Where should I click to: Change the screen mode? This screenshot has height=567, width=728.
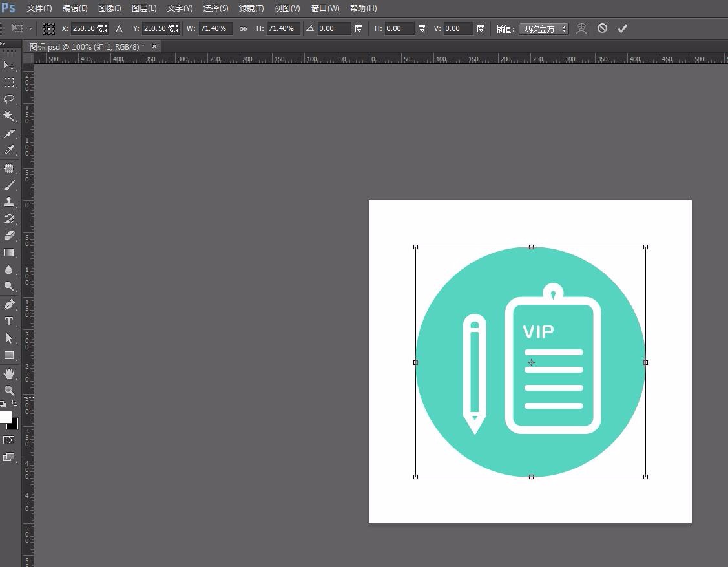(x=9, y=457)
